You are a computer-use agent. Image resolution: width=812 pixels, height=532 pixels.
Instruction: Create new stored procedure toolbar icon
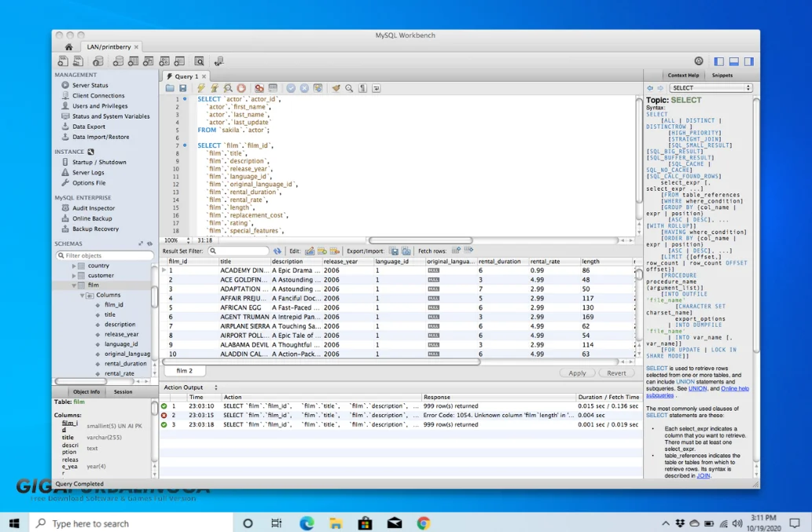point(164,61)
